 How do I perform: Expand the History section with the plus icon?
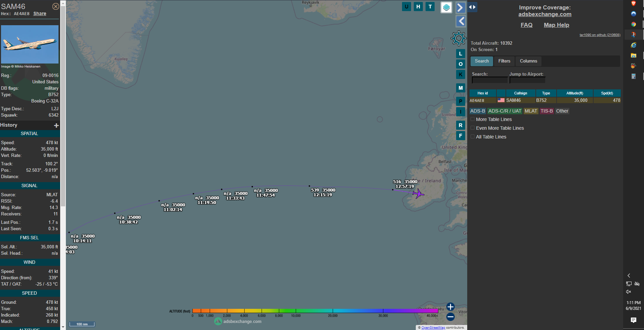click(x=56, y=125)
